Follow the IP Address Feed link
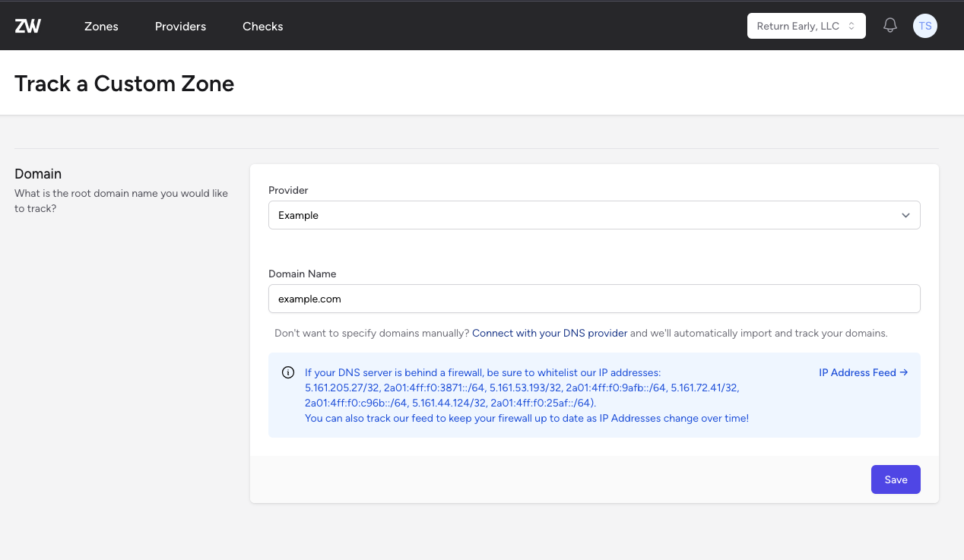This screenshot has width=964, height=560. tap(858, 372)
